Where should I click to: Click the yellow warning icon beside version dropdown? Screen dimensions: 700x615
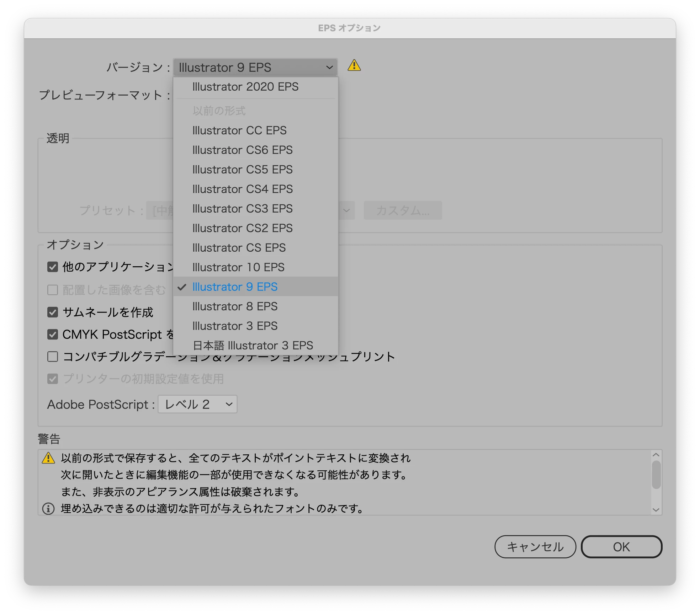354,65
